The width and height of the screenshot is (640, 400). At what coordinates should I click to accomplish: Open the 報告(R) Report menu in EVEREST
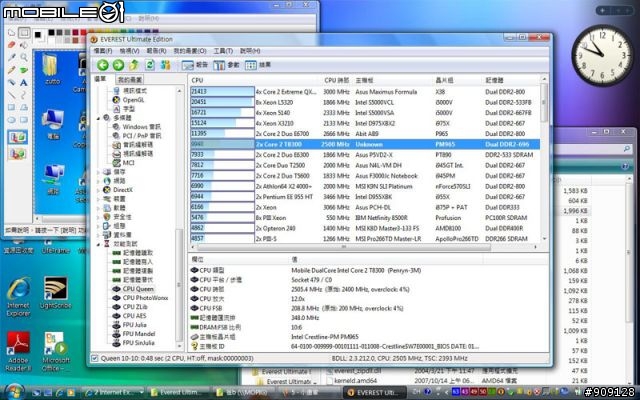click(156, 51)
